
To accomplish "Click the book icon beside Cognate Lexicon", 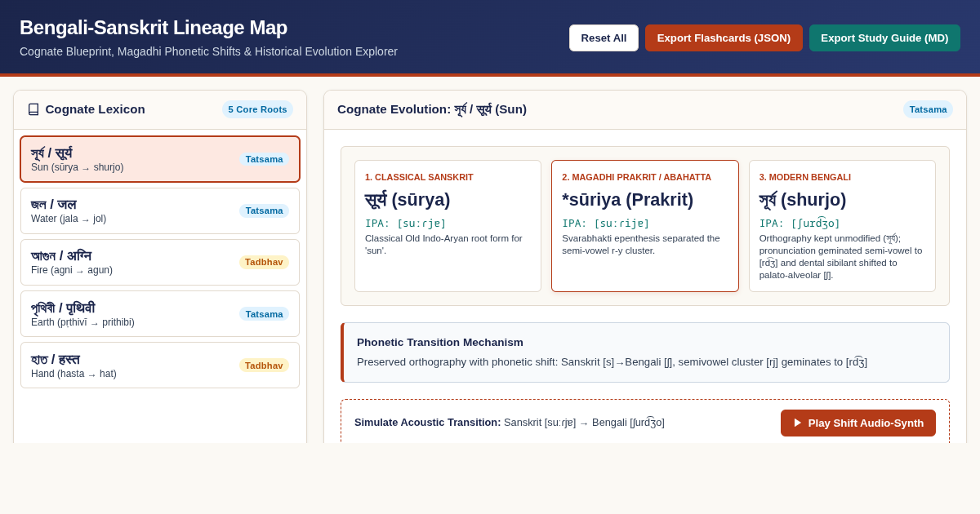I will [33, 109].
